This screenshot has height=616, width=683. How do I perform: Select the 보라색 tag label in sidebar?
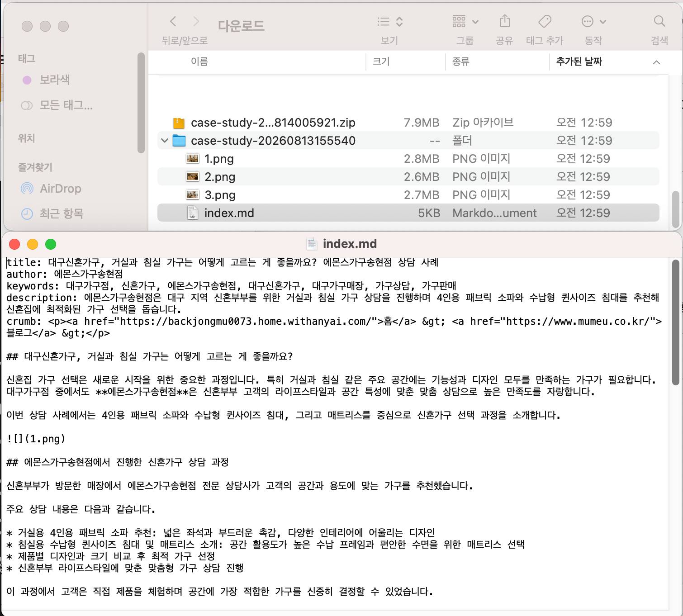(x=55, y=80)
